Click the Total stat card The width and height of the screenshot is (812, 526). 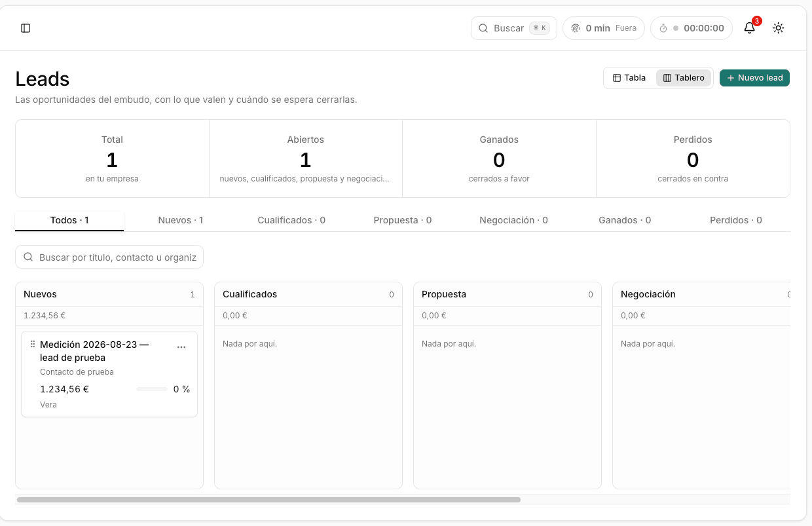coord(112,159)
